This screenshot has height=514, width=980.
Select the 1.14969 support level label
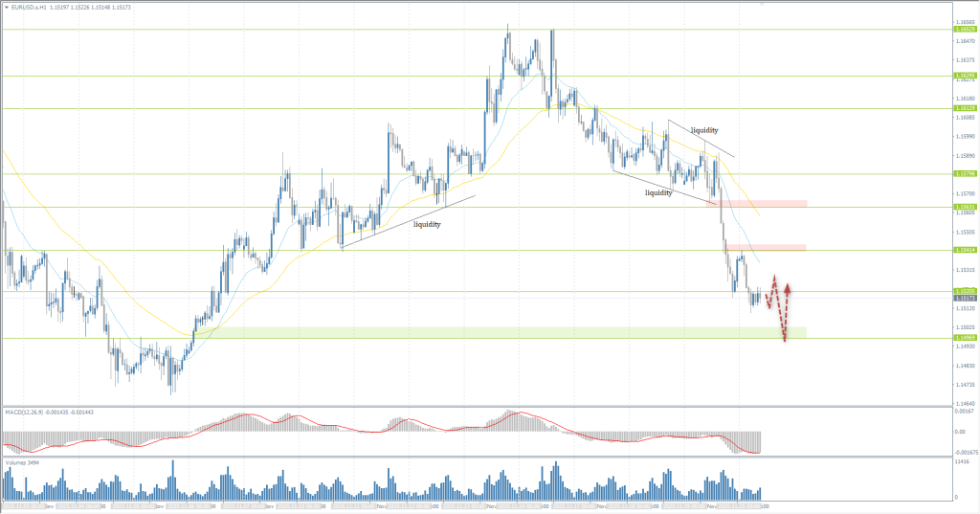pos(964,338)
